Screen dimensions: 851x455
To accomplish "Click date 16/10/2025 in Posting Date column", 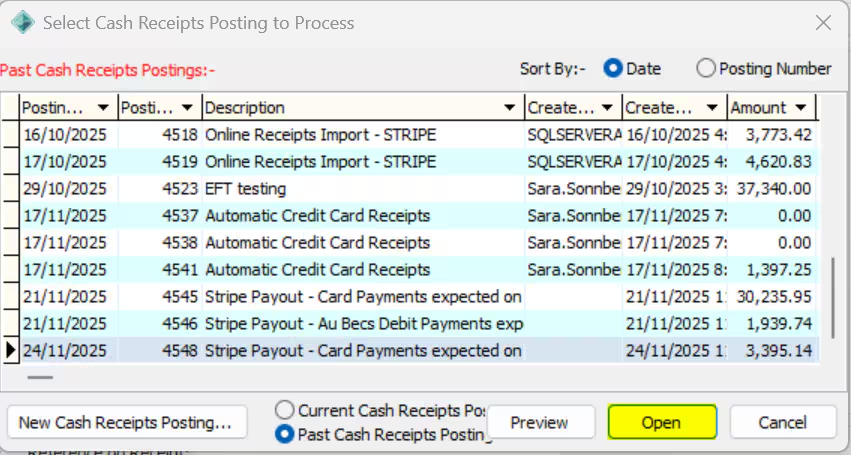I will point(69,135).
